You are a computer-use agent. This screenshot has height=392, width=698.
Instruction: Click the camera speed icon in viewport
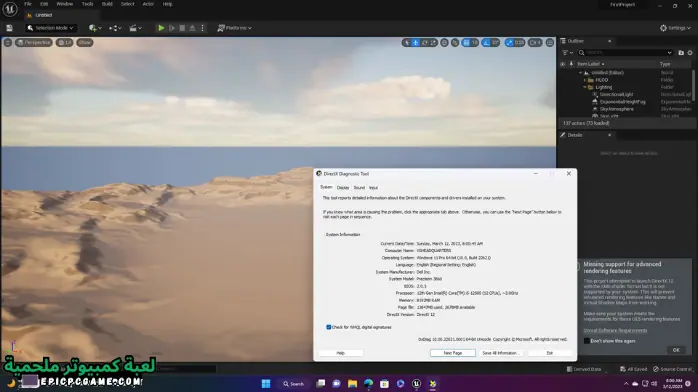[x=536, y=43]
